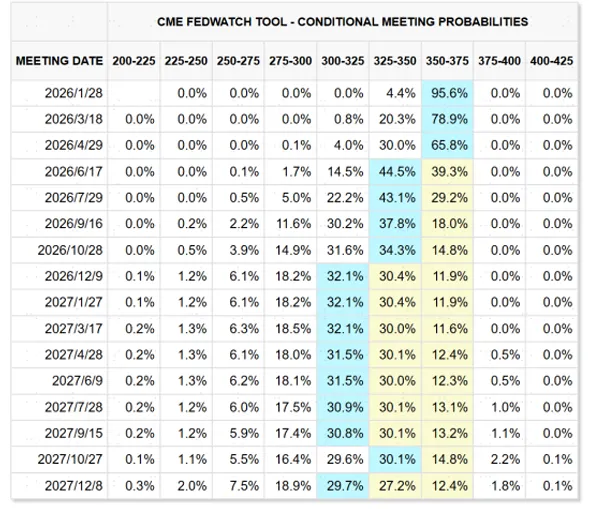
Task: Click the 78.9% highlighted cell
Action: [447, 119]
